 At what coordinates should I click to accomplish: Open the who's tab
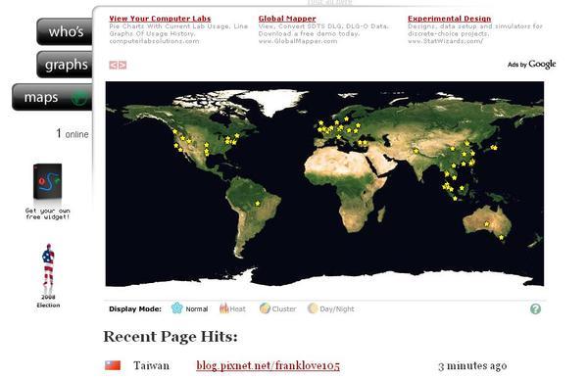pyautogui.click(x=65, y=31)
